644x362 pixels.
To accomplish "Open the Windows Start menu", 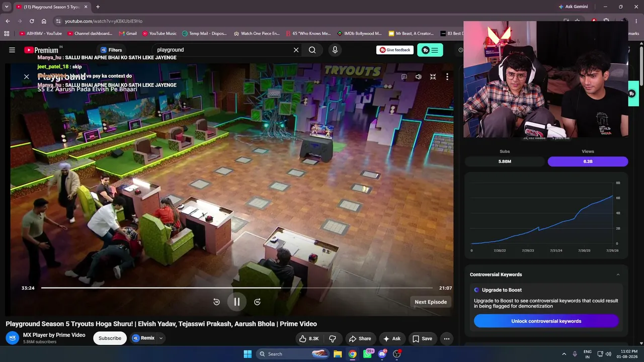I will pyautogui.click(x=248, y=354).
